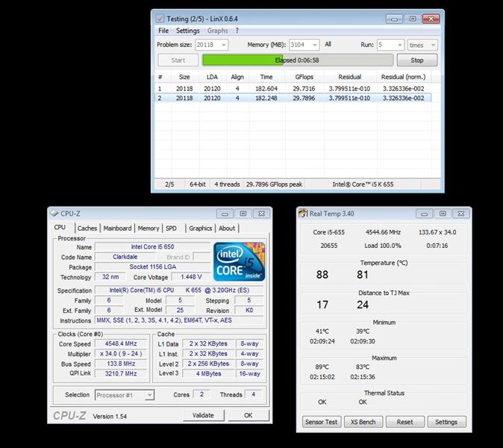This screenshot has width=503, height=448.
Task: Open the Memory (MiB) dropdown in LinX
Action: [313, 45]
